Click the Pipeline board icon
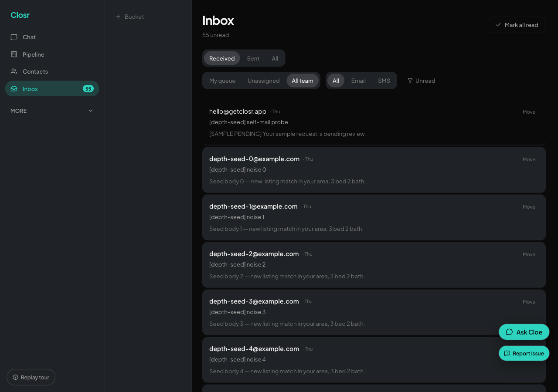This screenshot has height=392, width=558. (14, 54)
